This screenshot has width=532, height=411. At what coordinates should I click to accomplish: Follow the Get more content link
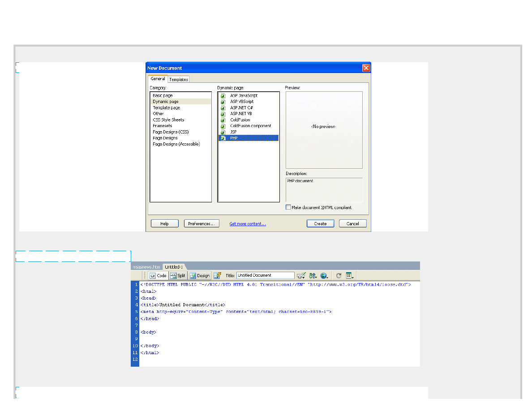click(248, 224)
